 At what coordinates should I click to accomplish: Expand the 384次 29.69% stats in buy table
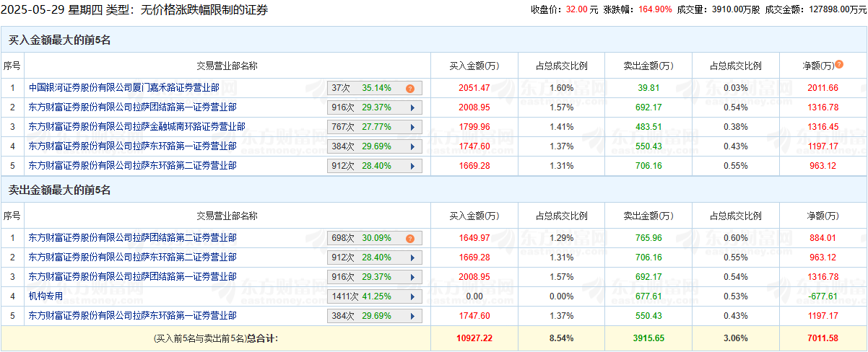point(374,146)
